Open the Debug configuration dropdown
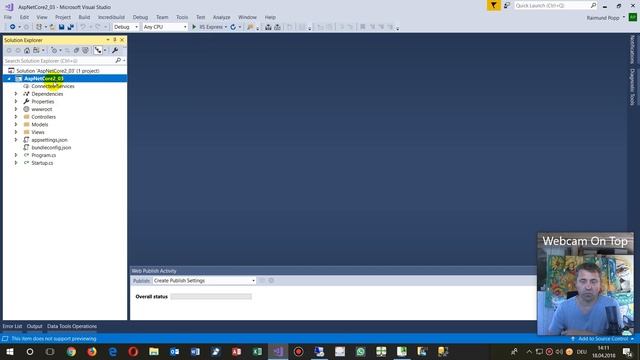 pyautogui.click(x=126, y=27)
